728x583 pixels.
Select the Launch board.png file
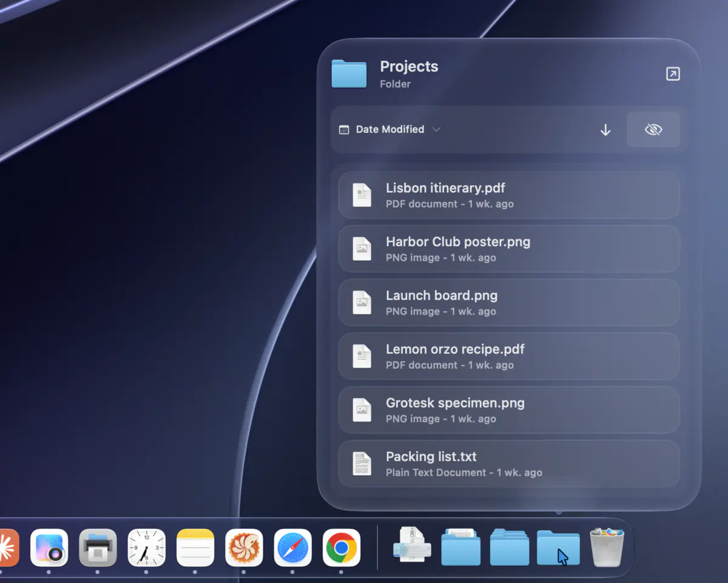508,303
